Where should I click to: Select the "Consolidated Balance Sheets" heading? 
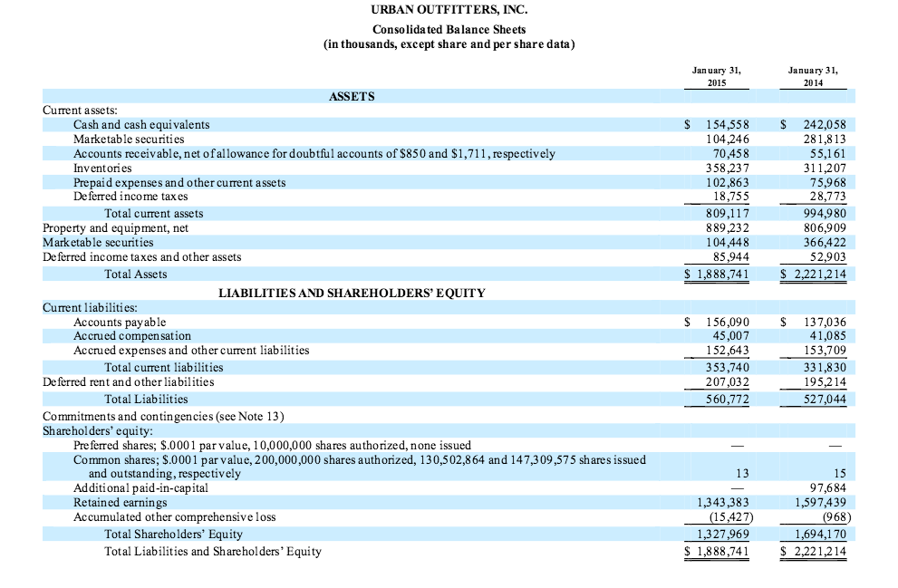[x=449, y=29]
